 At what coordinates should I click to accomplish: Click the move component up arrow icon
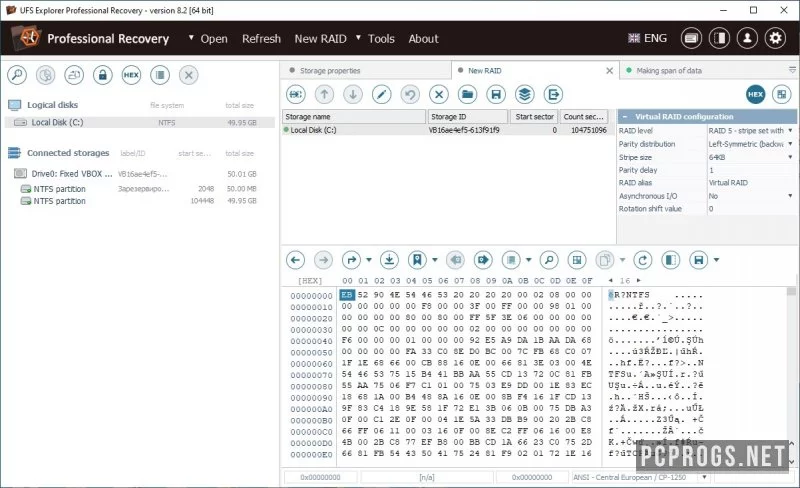324,94
